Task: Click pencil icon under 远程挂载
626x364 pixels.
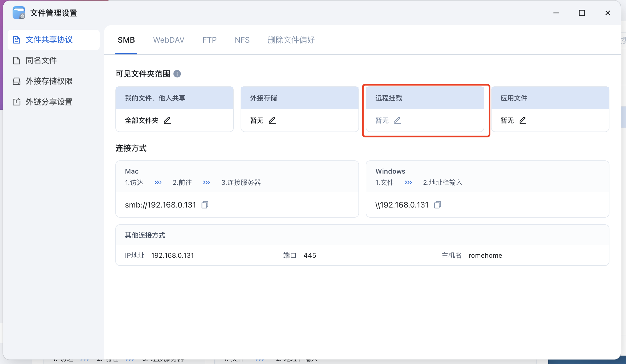Action: point(397,120)
